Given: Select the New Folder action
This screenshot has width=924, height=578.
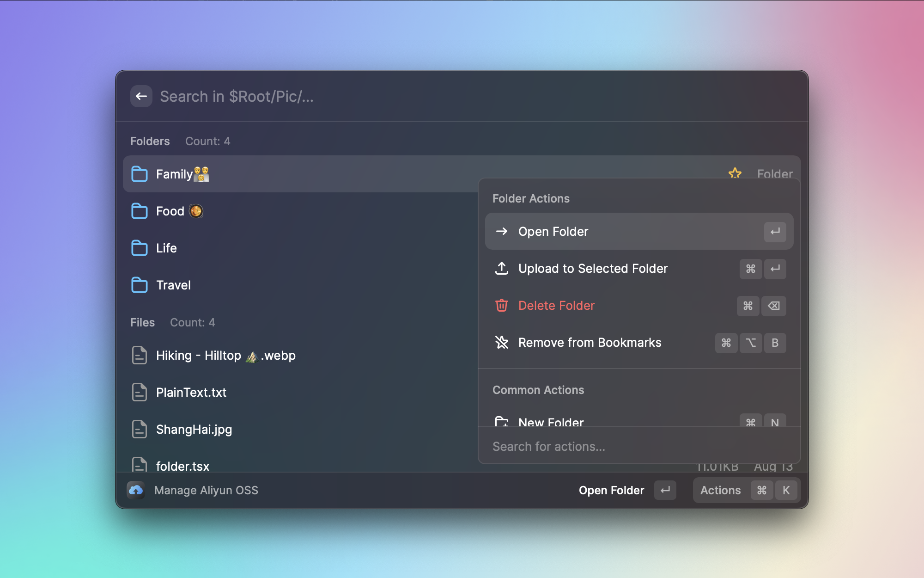Looking at the screenshot, I should (551, 421).
